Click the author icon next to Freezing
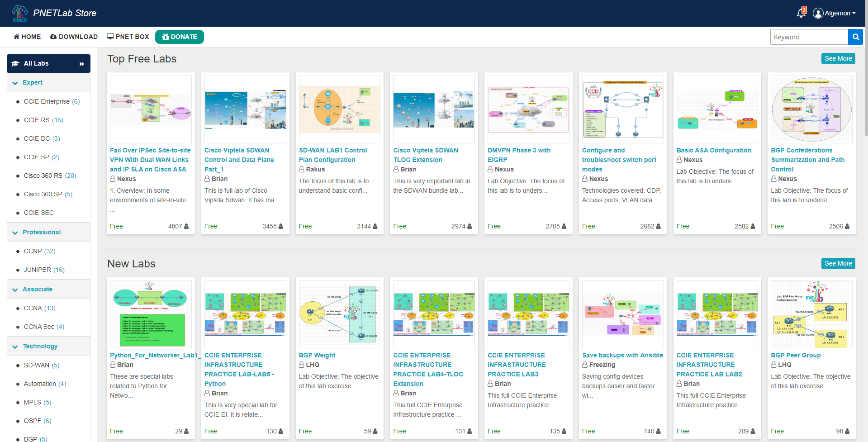868x442 pixels. point(585,365)
